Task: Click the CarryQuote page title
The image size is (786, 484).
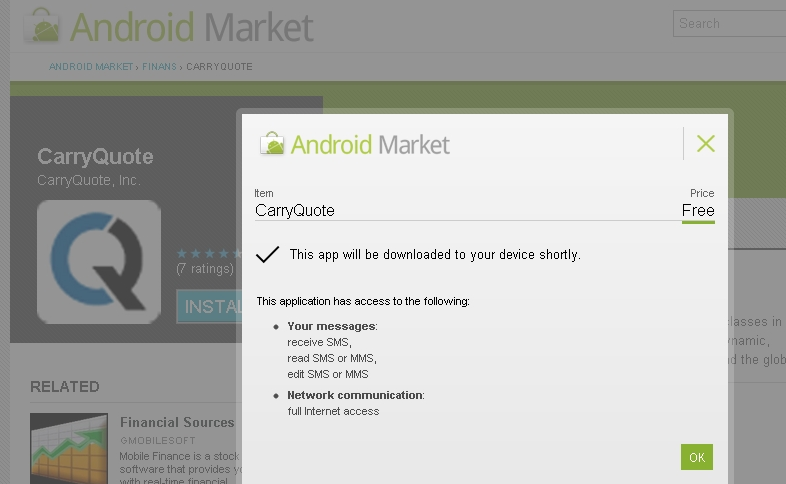Action: pyautogui.click(x=95, y=156)
